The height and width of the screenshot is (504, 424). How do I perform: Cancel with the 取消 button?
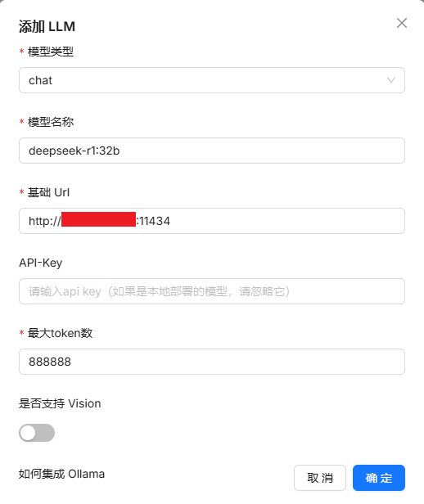click(x=320, y=478)
